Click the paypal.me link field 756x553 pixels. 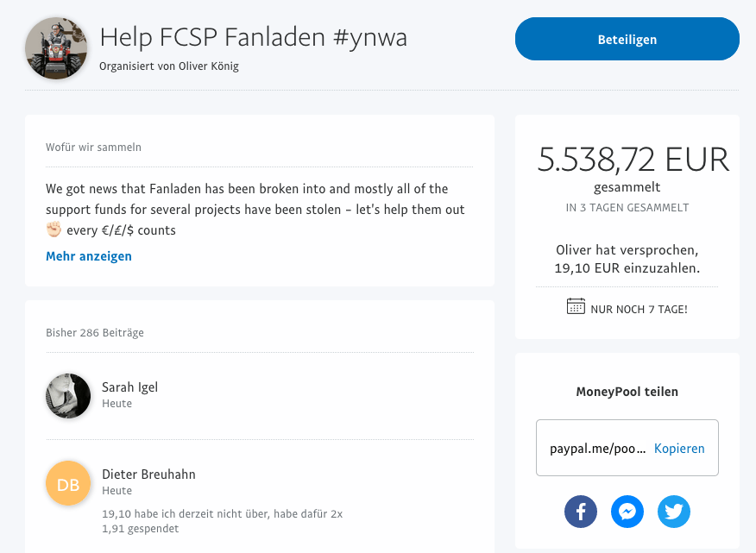pyautogui.click(x=597, y=449)
